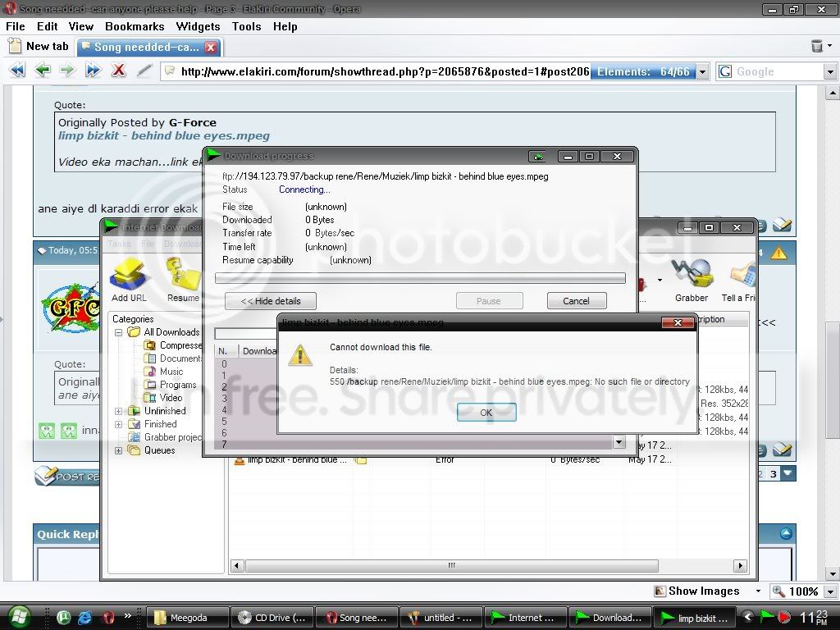Image resolution: width=840 pixels, height=630 pixels.
Task: Select Video category in IDM tree
Action: [171, 398]
